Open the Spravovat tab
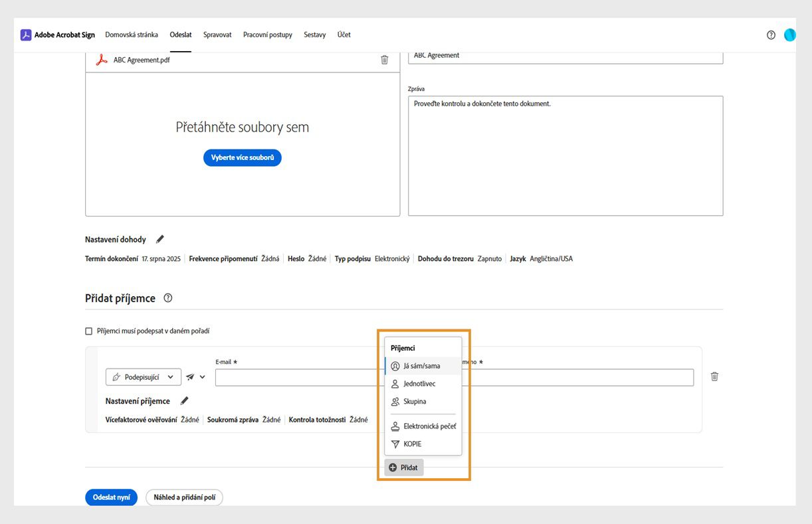 pos(217,35)
